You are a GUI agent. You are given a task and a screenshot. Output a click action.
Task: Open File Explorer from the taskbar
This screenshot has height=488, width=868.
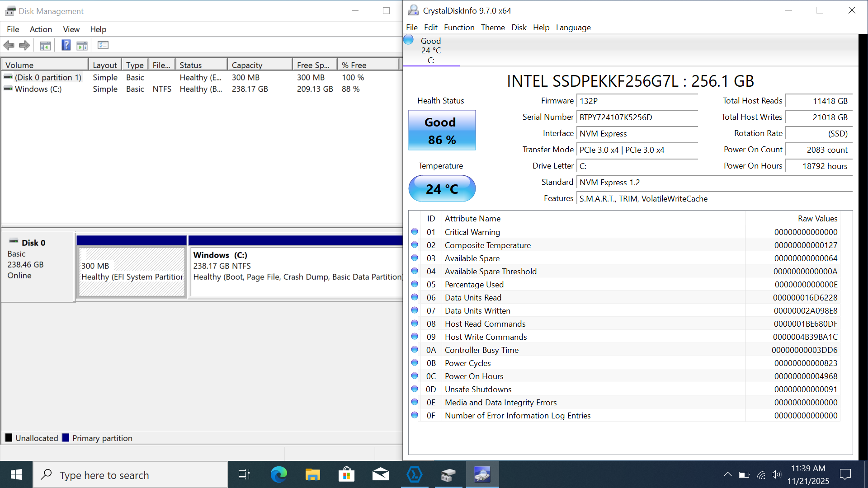312,474
